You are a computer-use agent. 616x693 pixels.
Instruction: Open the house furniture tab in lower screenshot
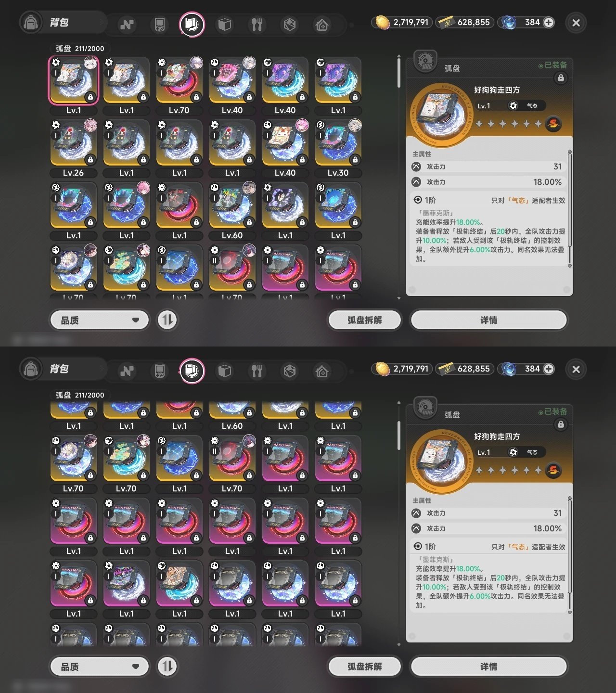[x=322, y=371]
